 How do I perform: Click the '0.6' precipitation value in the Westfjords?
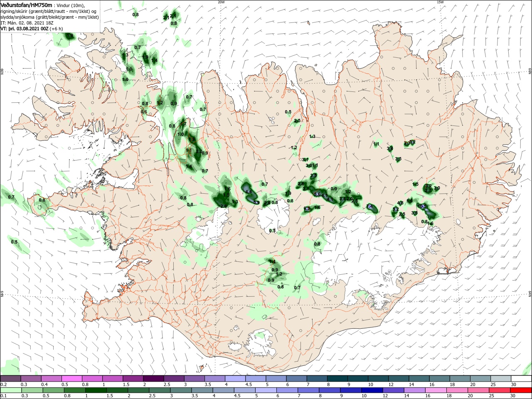(x=144, y=112)
